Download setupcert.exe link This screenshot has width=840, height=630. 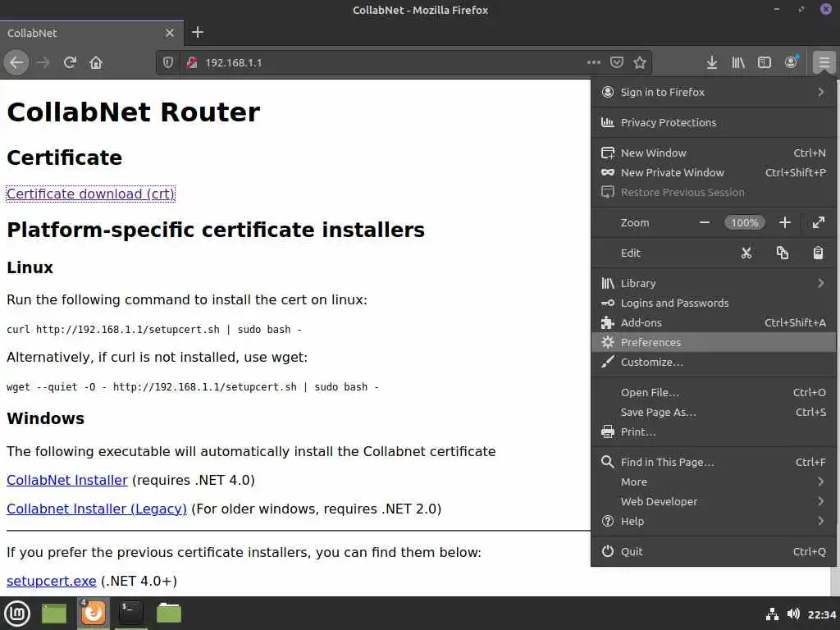tap(52, 581)
